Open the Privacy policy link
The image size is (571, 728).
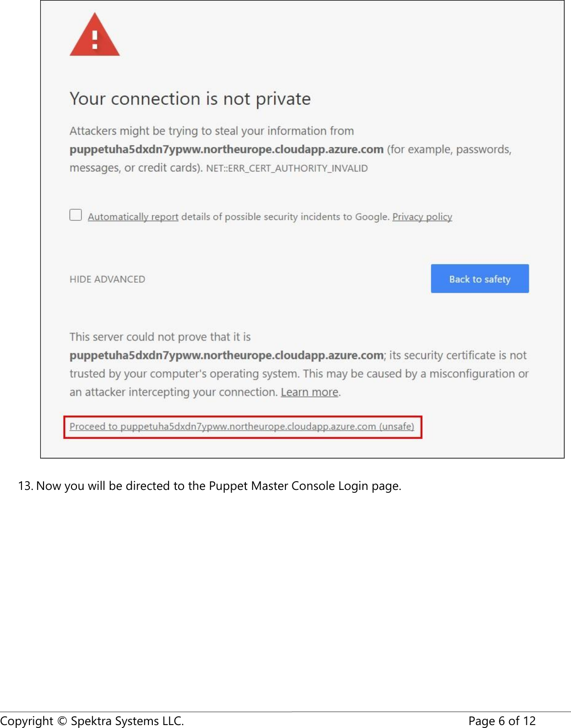click(x=422, y=216)
